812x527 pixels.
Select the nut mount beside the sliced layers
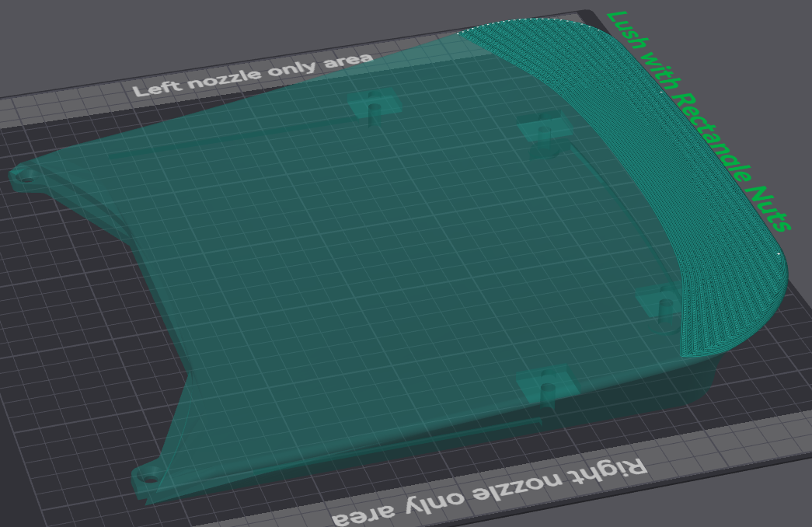tap(660, 302)
